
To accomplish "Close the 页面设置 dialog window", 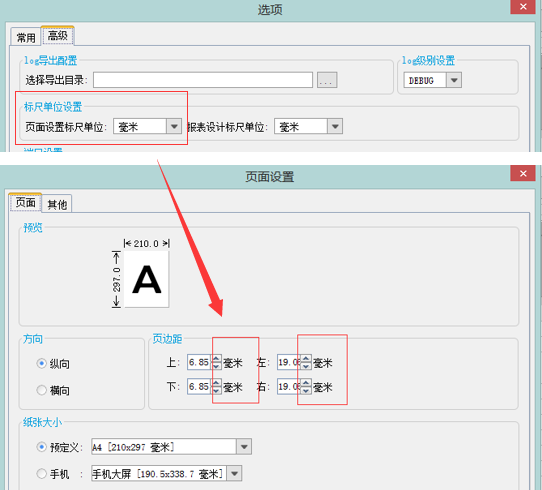I will pos(523,173).
